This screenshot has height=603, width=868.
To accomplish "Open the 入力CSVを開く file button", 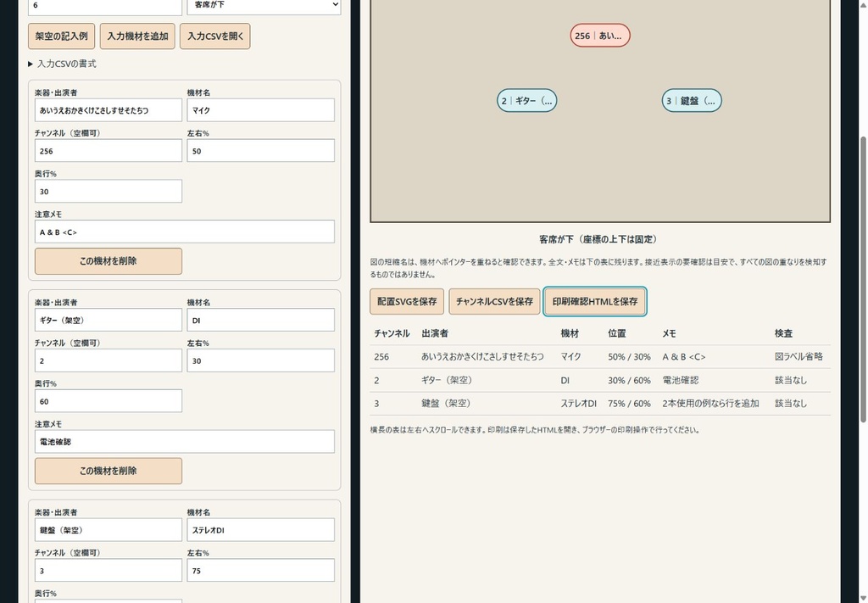I will point(215,36).
